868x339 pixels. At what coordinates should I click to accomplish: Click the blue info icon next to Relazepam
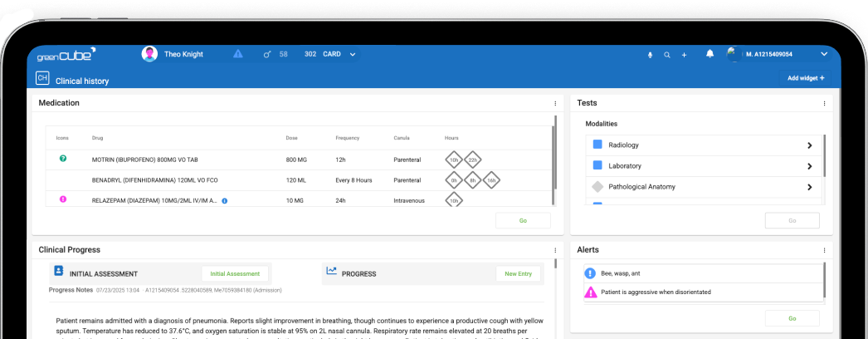(225, 200)
